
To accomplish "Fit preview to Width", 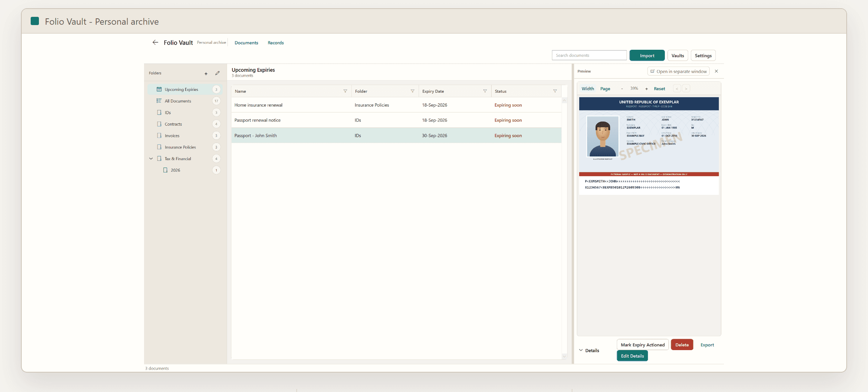I will 588,89.
